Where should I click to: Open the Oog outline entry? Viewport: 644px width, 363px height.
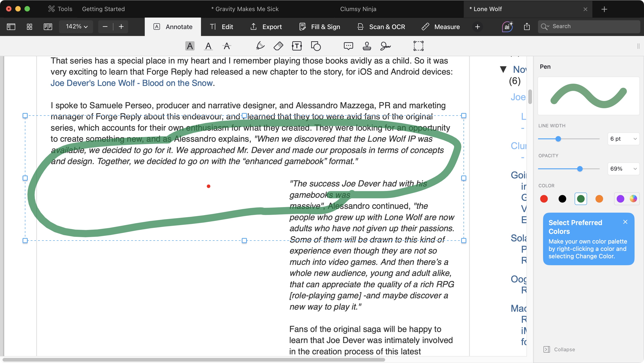(x=519, y=279)
